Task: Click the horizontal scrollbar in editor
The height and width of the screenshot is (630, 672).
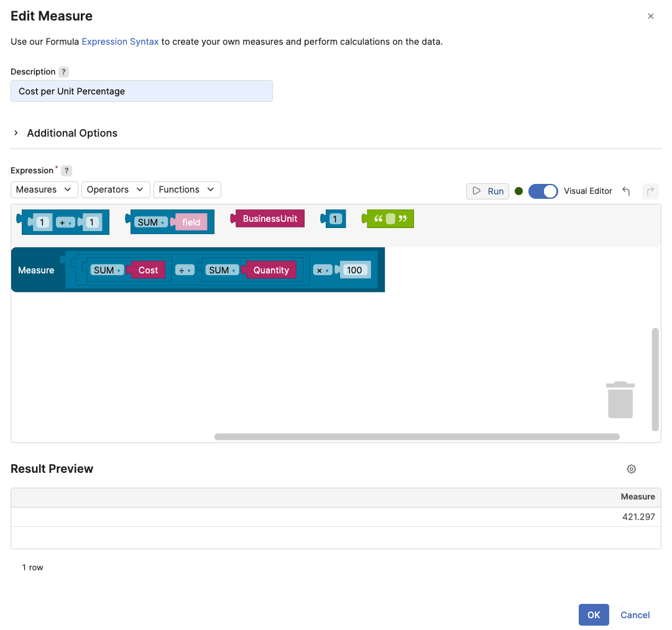Action: coord(417,437)
